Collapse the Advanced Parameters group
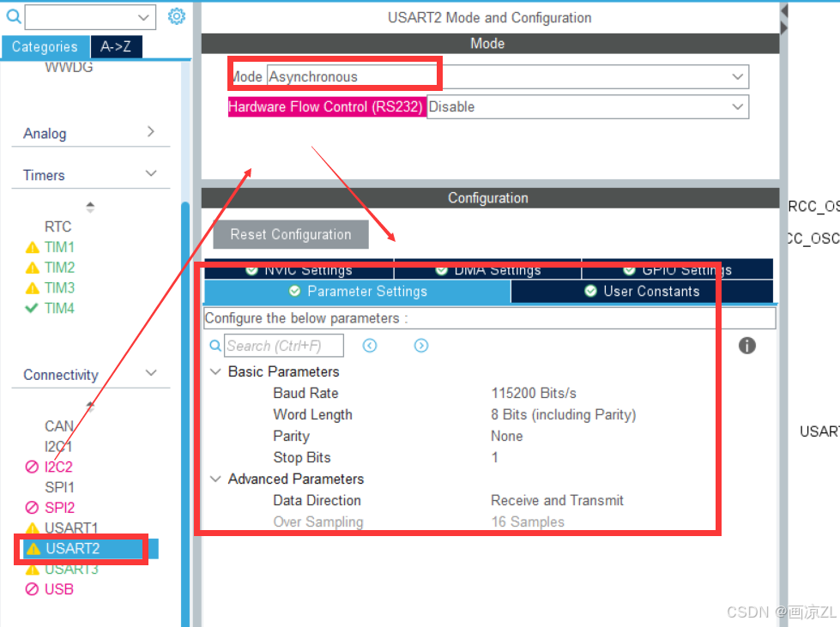Image resolution: width=840 pixels, height=627 pixels. (215, 479)
